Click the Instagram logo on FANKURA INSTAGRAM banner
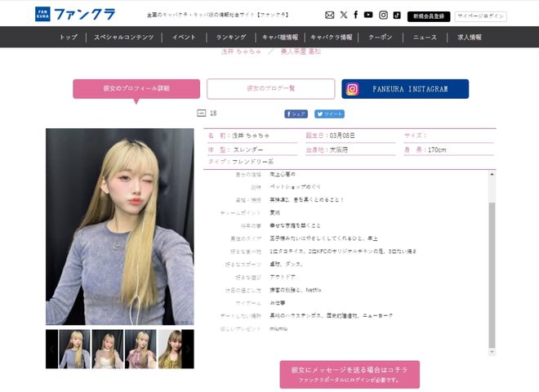 (352, 89)
